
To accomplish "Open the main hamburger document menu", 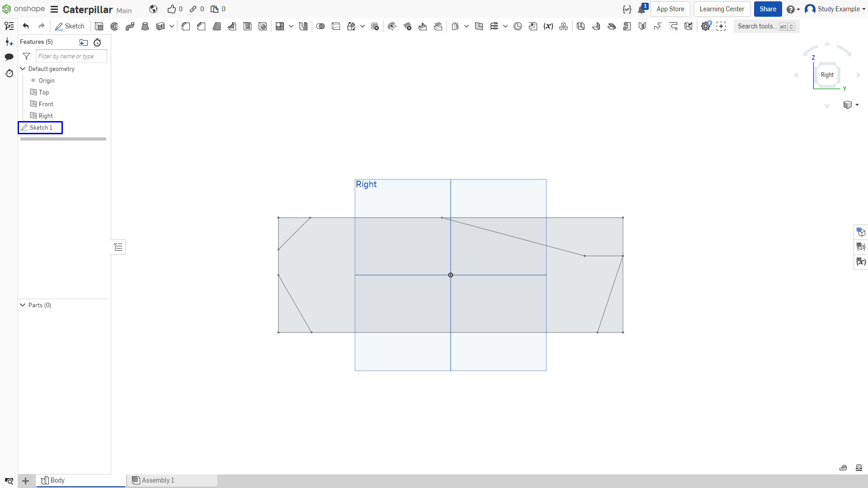I will [54, 9].
